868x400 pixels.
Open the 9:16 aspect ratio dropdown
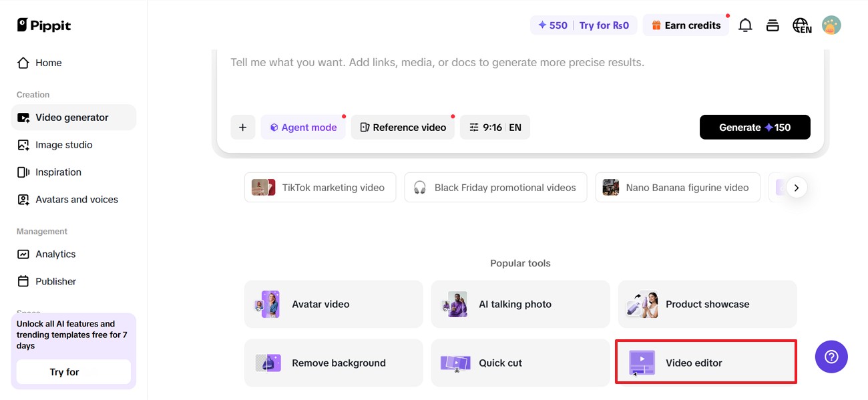tap(495, 127)
